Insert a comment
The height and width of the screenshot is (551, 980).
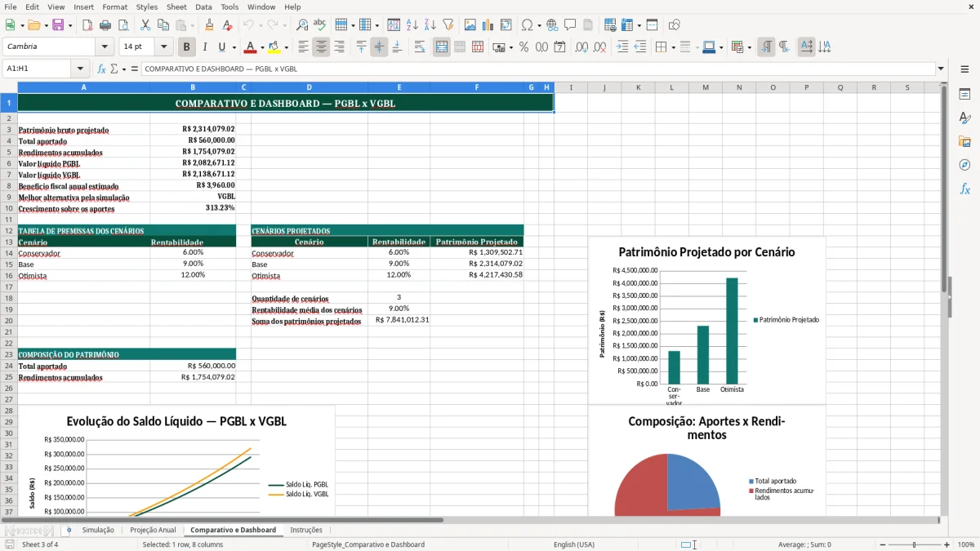[x=569, y=25]
